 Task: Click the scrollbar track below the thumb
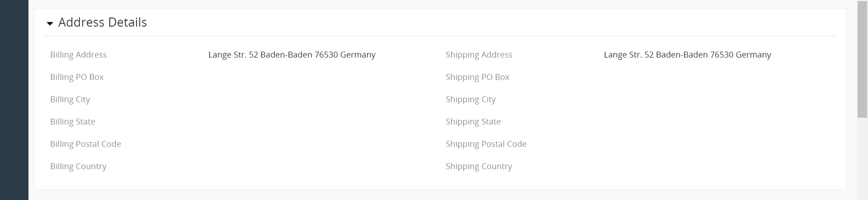(x=862, y=158)
